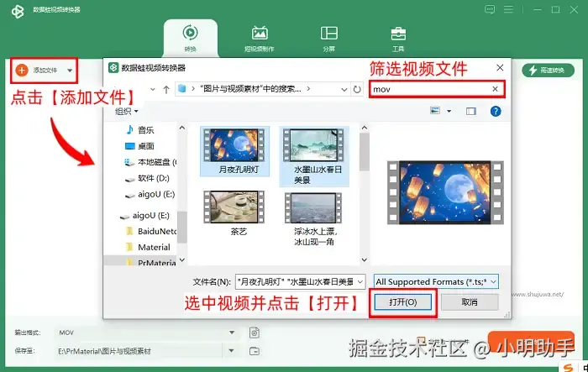Viewport: 588px width, 372px height.
Task: Click file list scroll down arrow
Action: coord(364,259)
